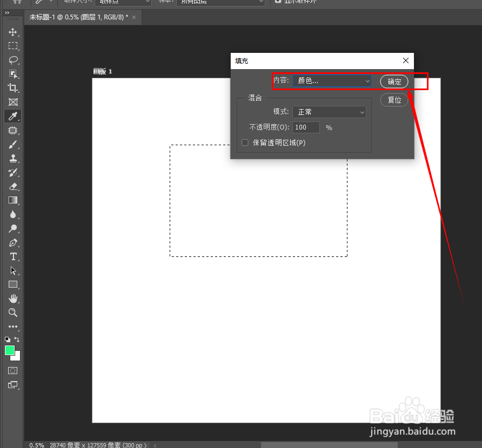The image size is (482, 448).
Task: Open the sample layers dropdown in options bar
Action: (x=220, y=2)
